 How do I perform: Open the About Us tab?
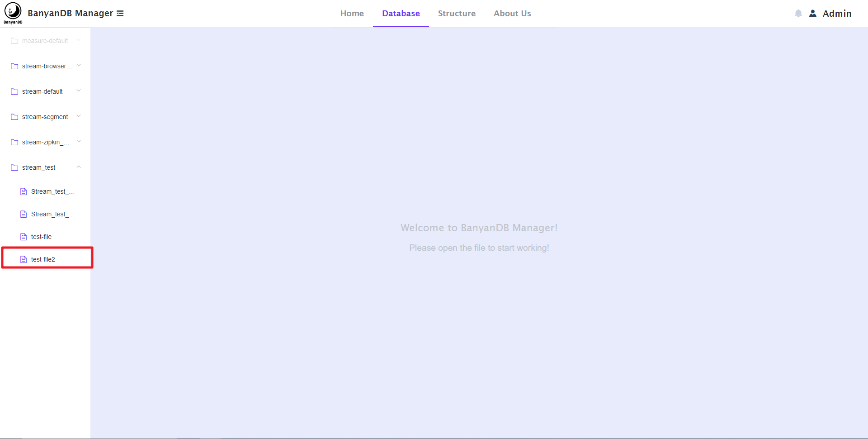[512, 14]
